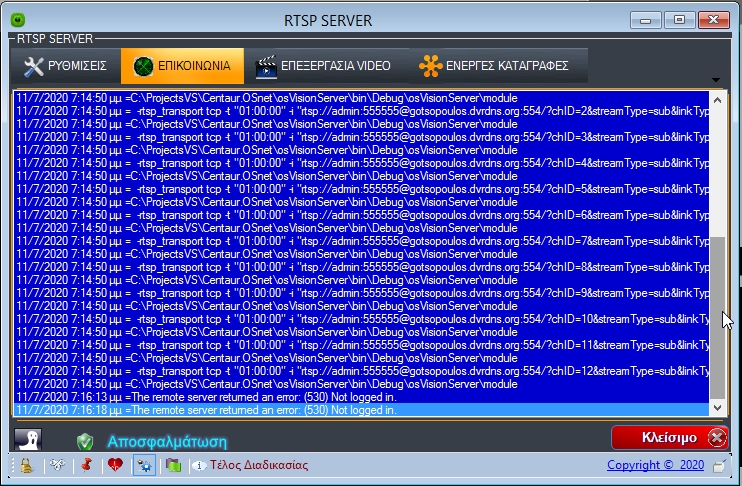Open the ΡΥΘΜΙΣΕΙΣ tab
Screen dimensions: 742x486
(65, 66)
